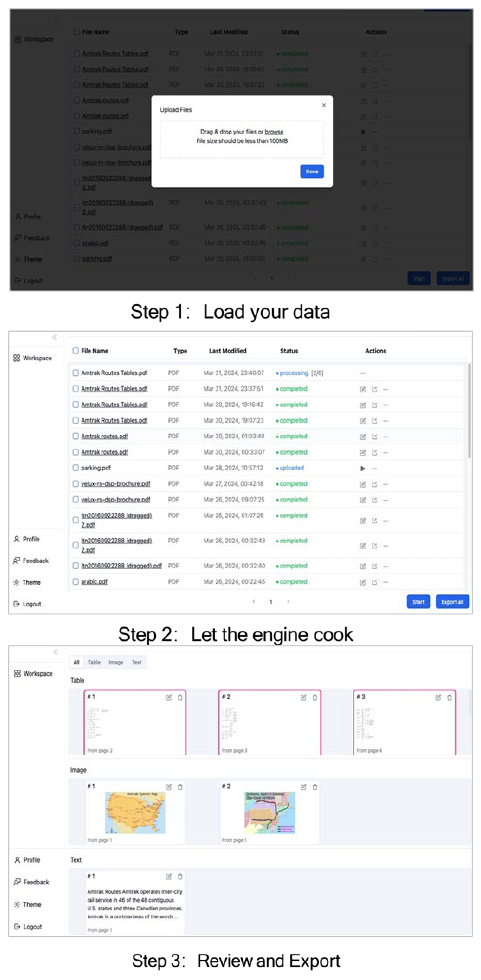Switch to the Image filter tab
Viewport: 481px width, 980px height.
(x=116, y=662)
